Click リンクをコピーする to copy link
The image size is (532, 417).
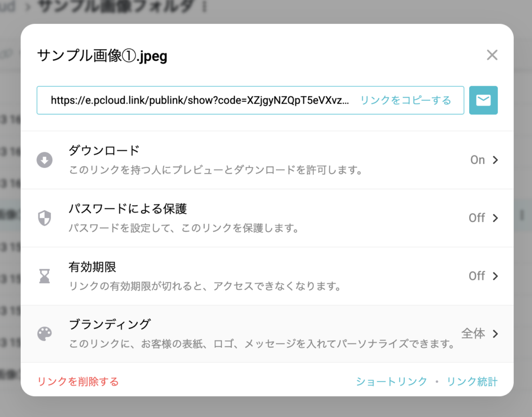404,100
